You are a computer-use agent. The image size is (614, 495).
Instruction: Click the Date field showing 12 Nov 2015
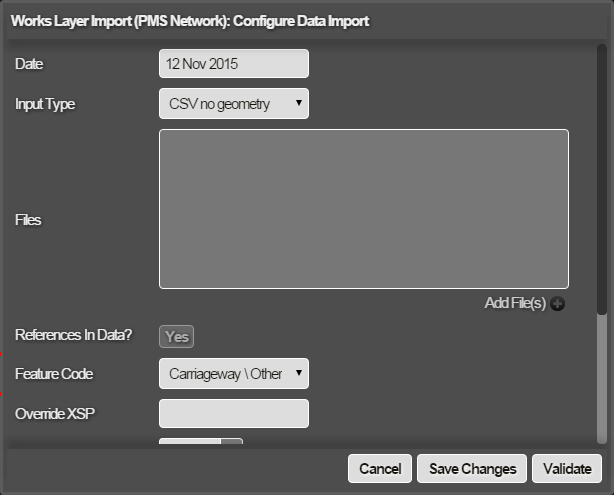coord(233,64)
